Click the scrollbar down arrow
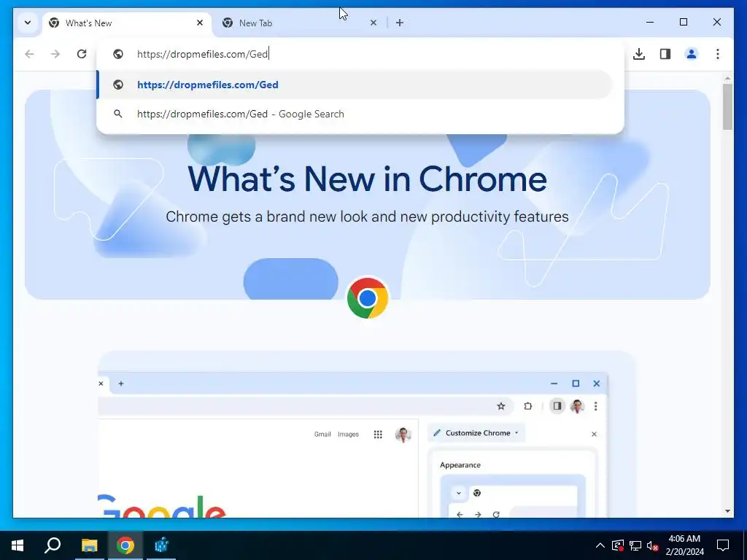This screenshot has width=747, height=560. 727,511
